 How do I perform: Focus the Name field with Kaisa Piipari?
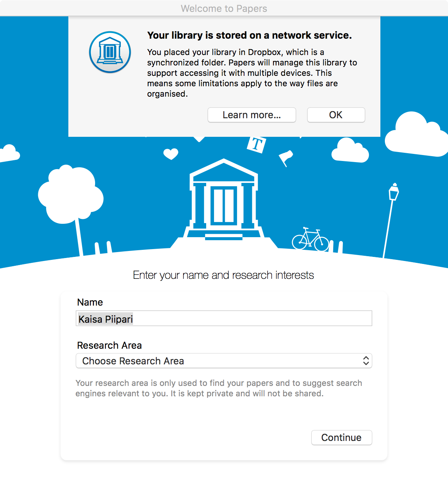pyautogui.click(x=224, y=319)
